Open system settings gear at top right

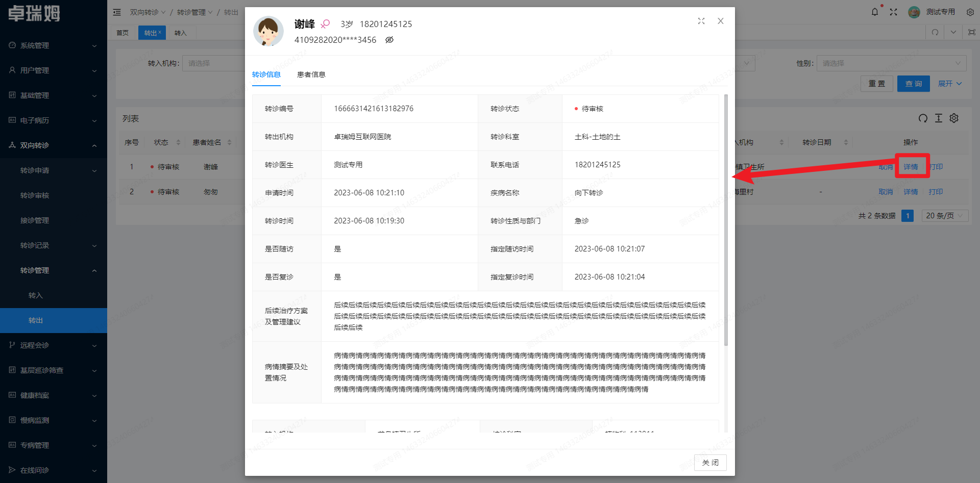point(970,11)
